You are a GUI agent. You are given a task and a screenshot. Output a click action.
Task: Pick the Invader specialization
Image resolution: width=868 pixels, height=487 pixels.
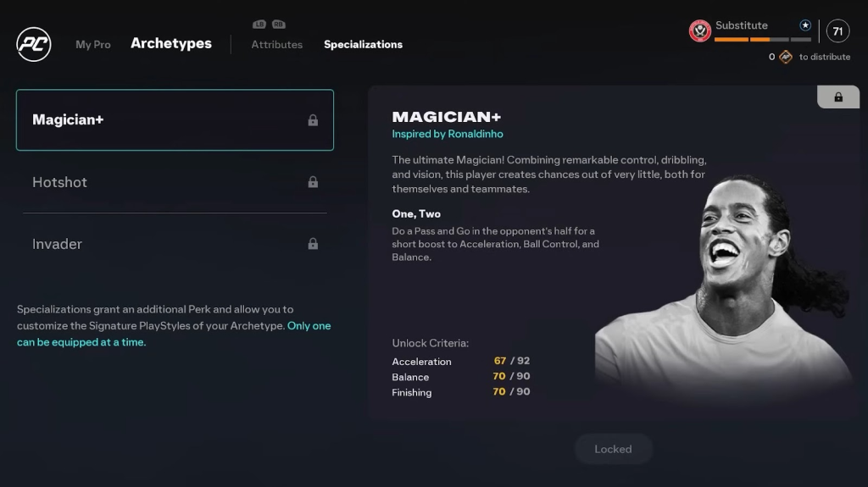(175, 244)
